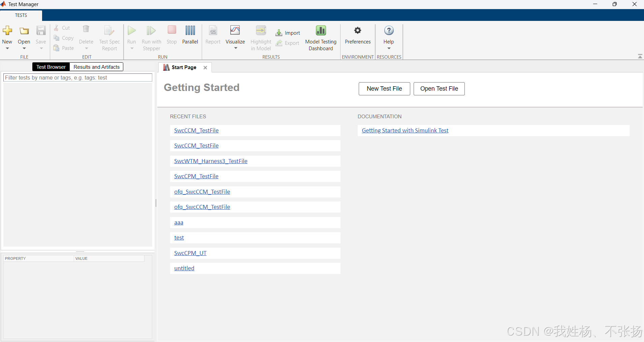The width and height of the screenshot is (644, 342).
Task: Open second ofq_SwcCCM_TestFile link
Action: [202, 207]
